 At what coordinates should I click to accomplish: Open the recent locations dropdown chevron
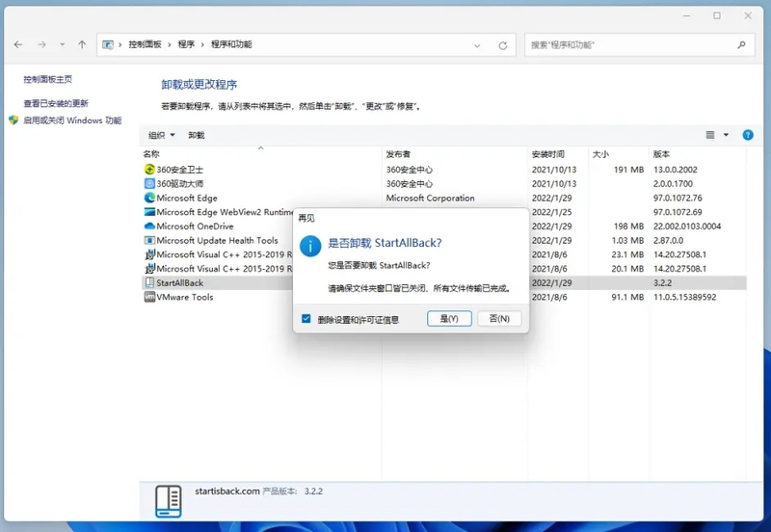pos(63,44)
